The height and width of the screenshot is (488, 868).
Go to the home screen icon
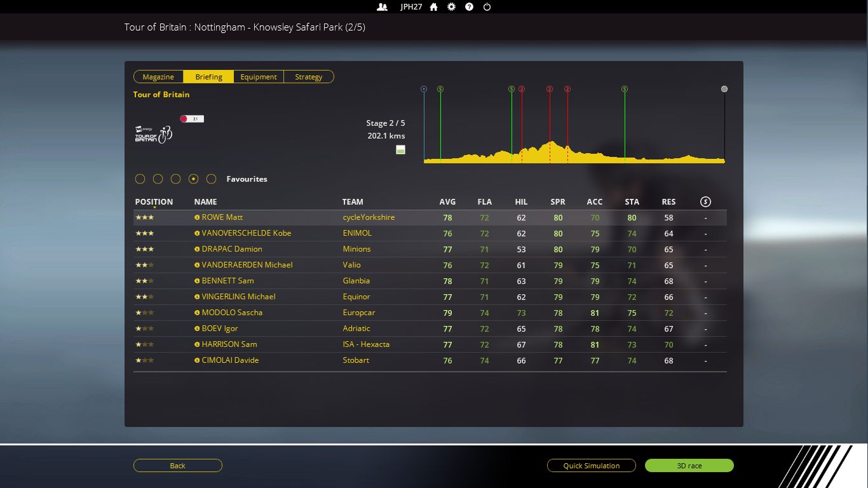click(433, 7)
